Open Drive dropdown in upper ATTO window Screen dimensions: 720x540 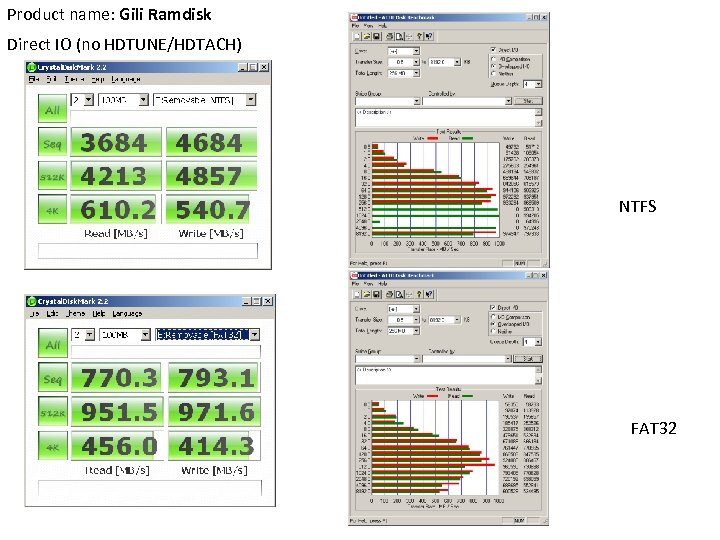click(x=416, y=51)
